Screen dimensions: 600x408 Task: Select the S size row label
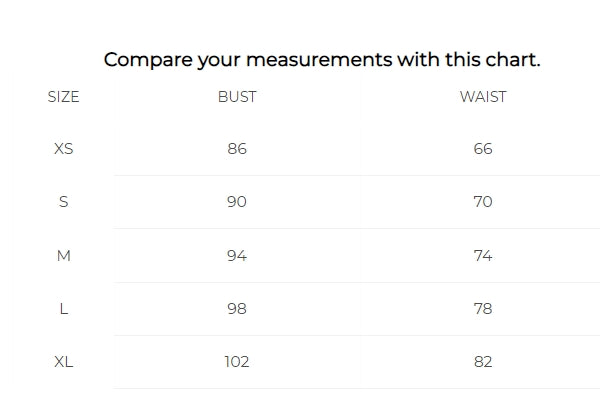pyautogui.click(x=63, y=202)
